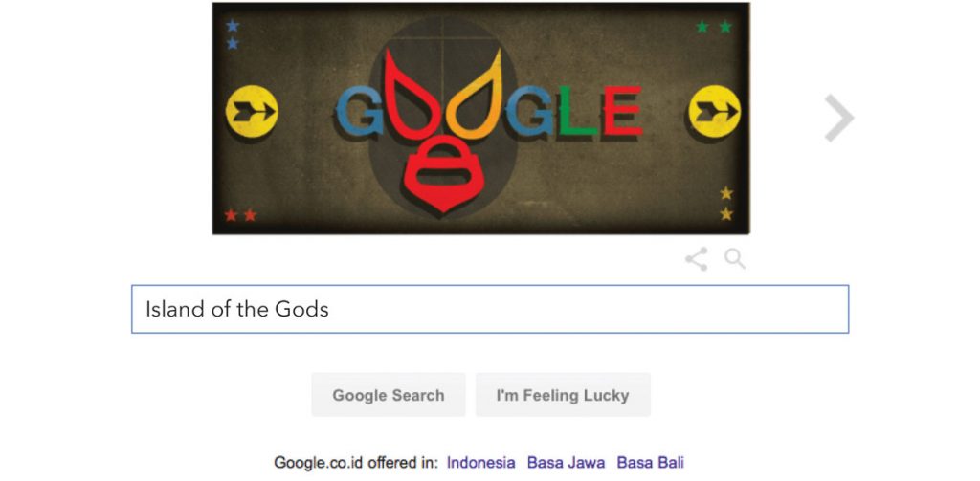
Task: Click the green stars in doodle corner
Action: 714,27
